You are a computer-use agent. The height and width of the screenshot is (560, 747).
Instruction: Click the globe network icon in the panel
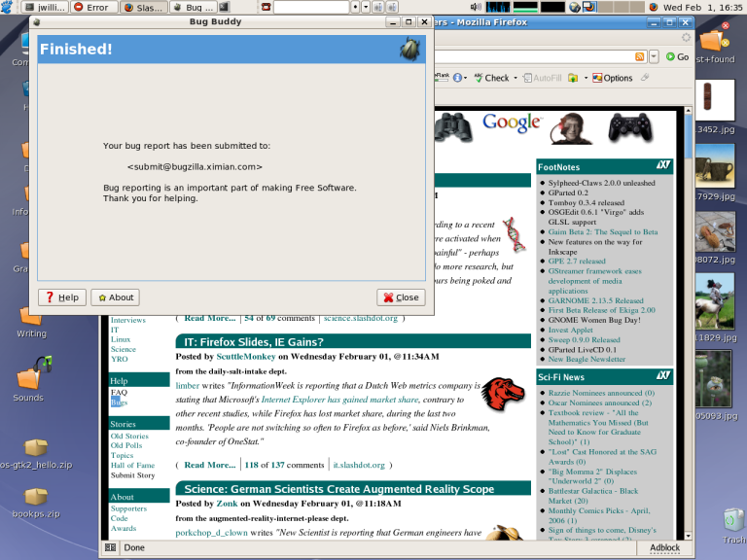click(x=575, y=7)
